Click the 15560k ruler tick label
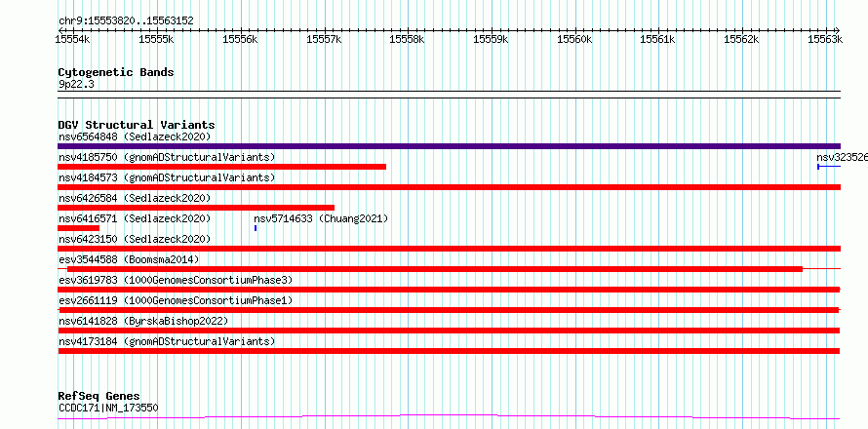 coord(574,39)
